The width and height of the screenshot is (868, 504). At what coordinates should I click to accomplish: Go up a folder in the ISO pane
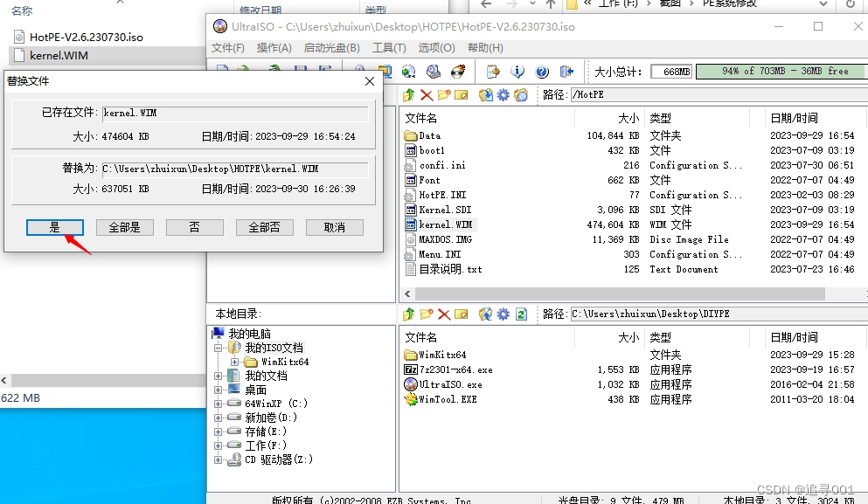coord(408,95)
